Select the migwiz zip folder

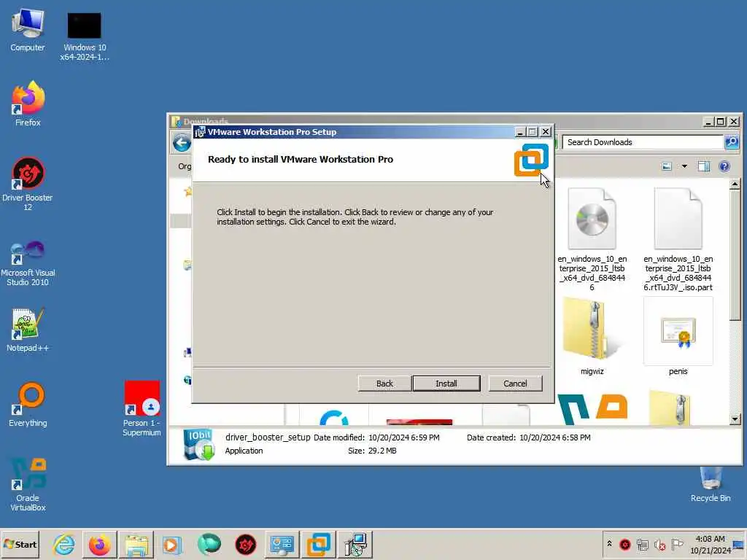(592, 336)
